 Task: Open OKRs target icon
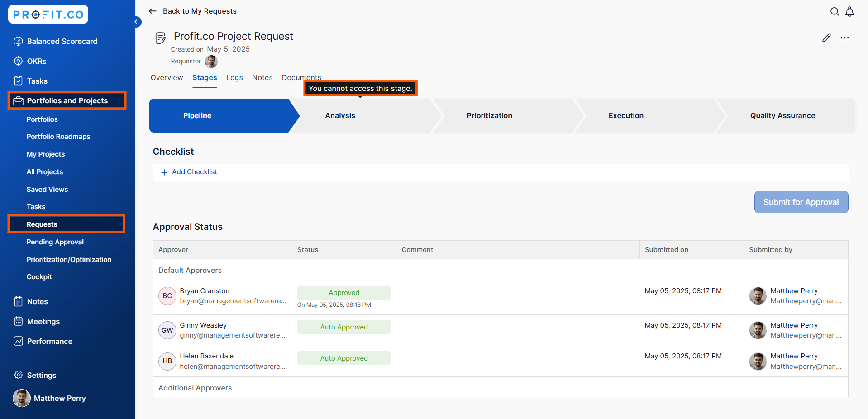coord(18,61)
